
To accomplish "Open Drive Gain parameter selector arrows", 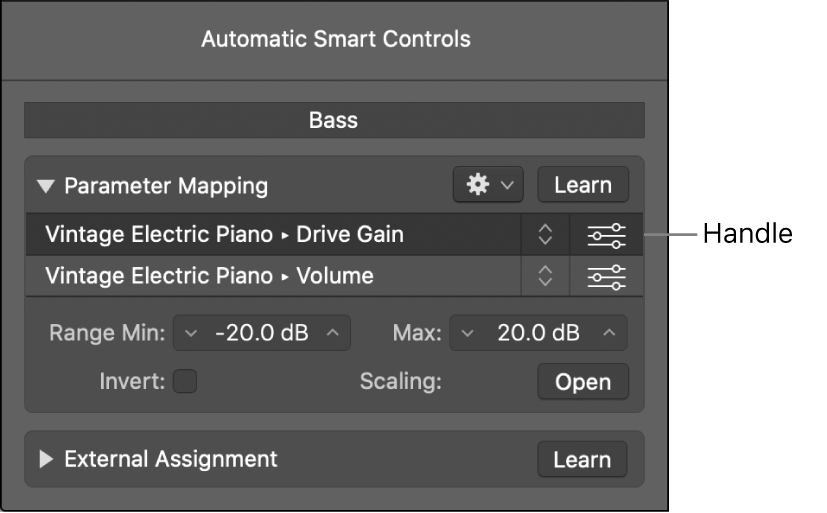I will (545, 235).
